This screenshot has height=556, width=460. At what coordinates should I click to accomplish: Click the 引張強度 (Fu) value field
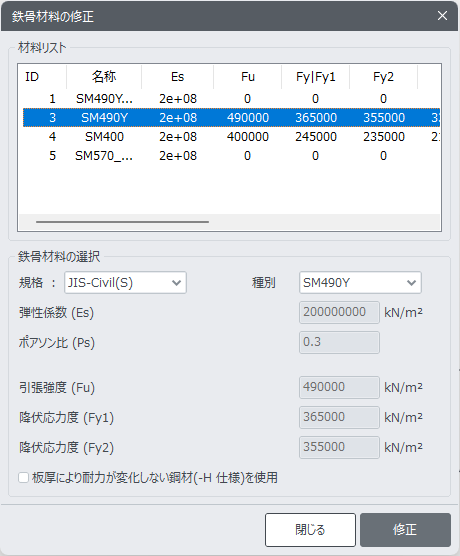point(339,387)
